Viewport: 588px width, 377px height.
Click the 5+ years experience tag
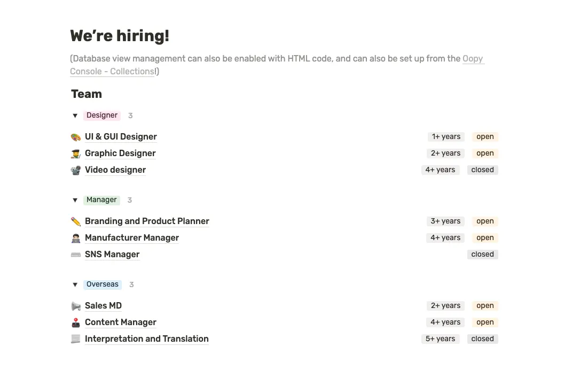point(440,339)
